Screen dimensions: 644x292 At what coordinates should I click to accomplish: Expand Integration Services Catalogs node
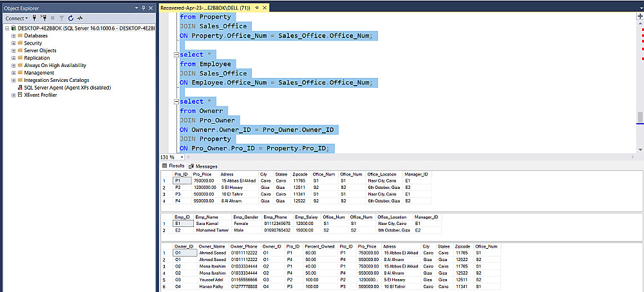point(14,80)
